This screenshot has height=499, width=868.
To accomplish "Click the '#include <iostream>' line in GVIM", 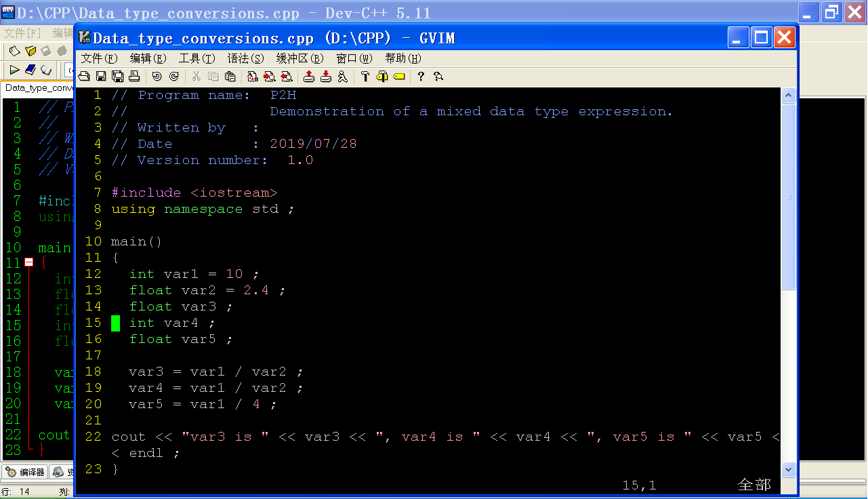I will (x=194, y=193).
